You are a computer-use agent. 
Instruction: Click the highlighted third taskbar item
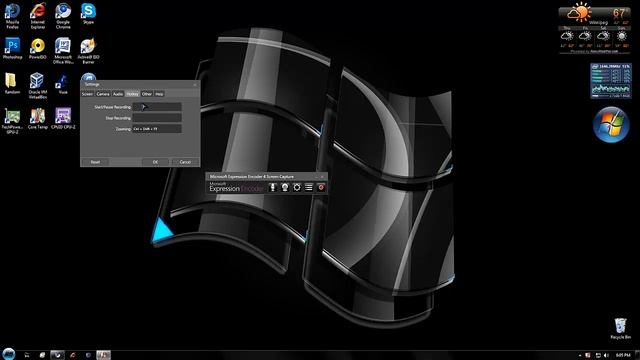pyautogui.click(x=57, y=355)
